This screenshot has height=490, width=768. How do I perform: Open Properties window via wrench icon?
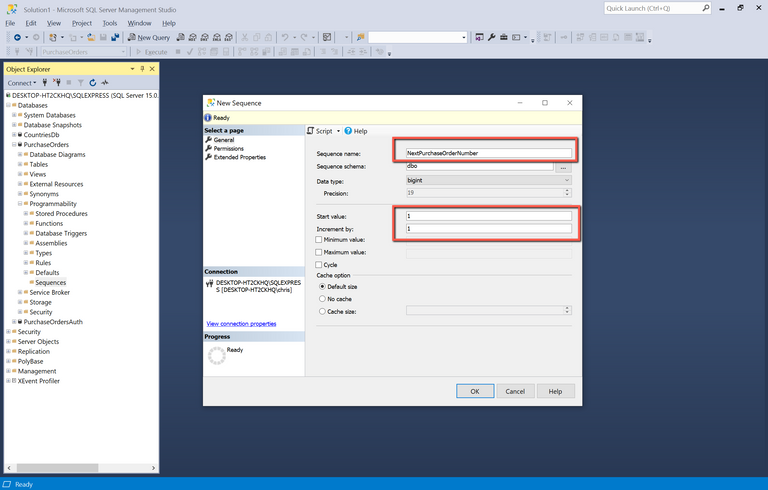491,37
